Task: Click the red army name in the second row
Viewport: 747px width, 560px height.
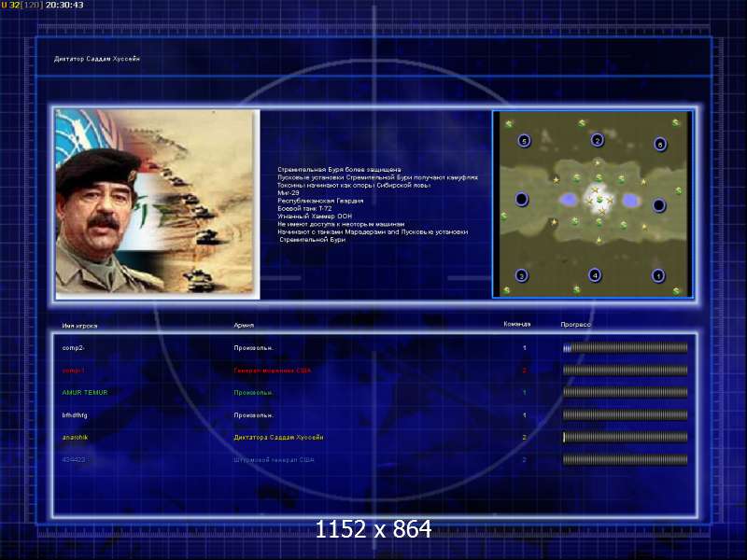Action: (272, 371)
